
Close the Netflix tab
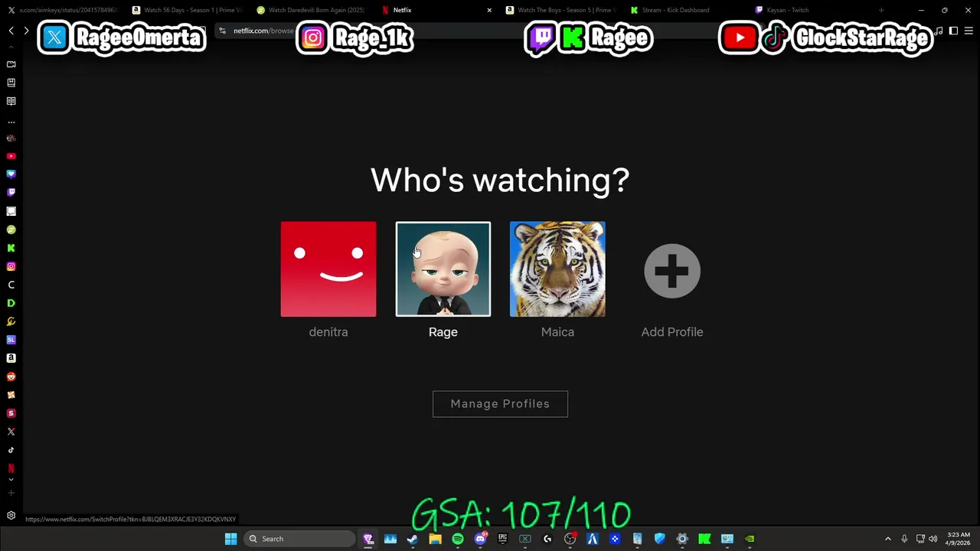click(x=489, y=10)
